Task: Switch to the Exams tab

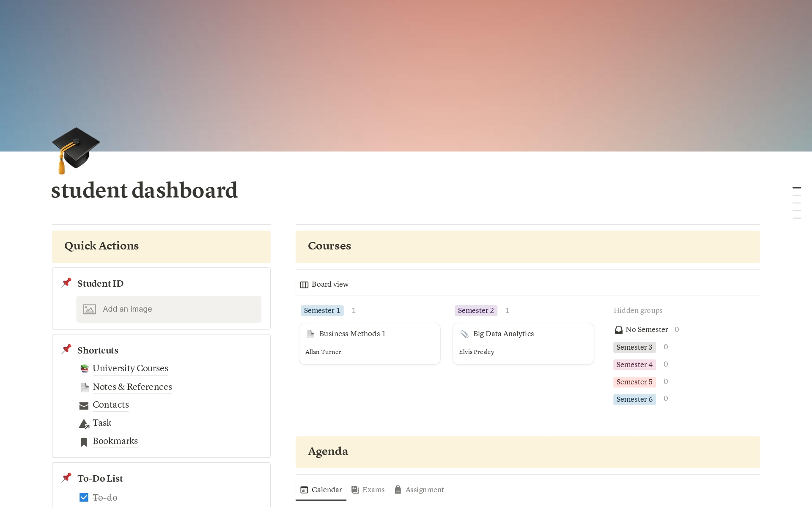Action: pyautogui.click(x=373, y=490)
